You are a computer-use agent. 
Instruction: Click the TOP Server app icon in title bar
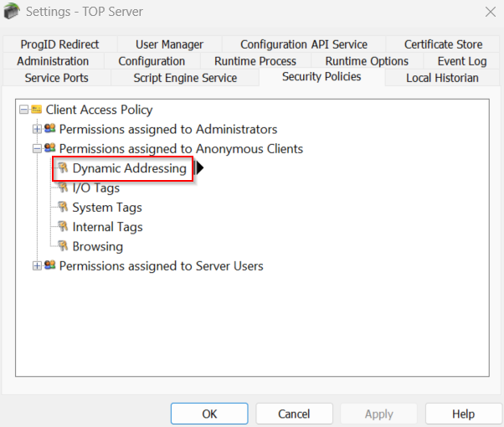(12, 11)
